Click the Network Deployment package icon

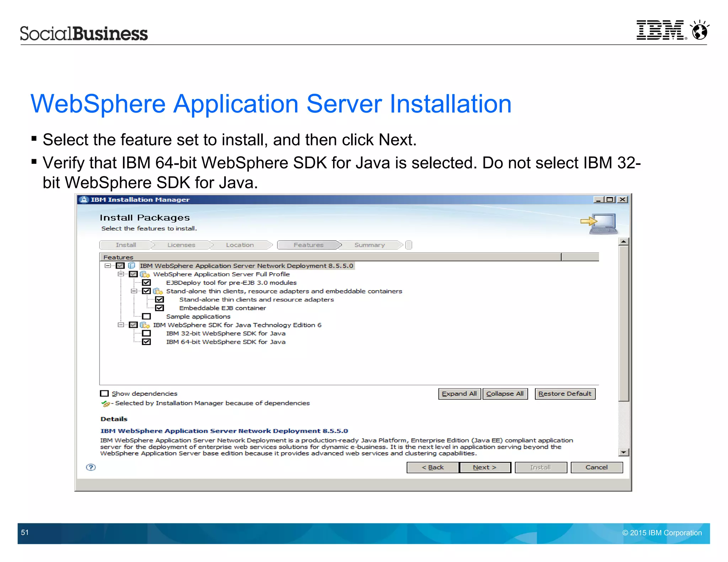pos(132,265)
